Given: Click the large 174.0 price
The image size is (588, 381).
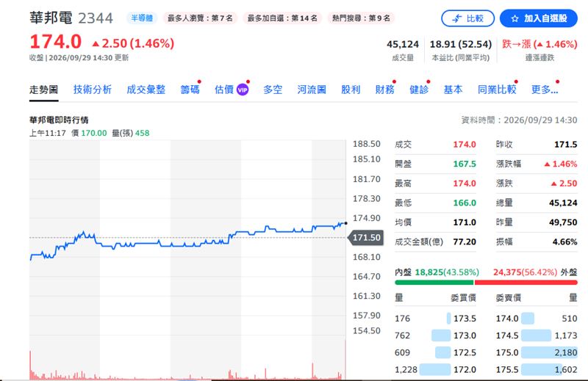Looking at the screenshot, I should pos(56,42).
